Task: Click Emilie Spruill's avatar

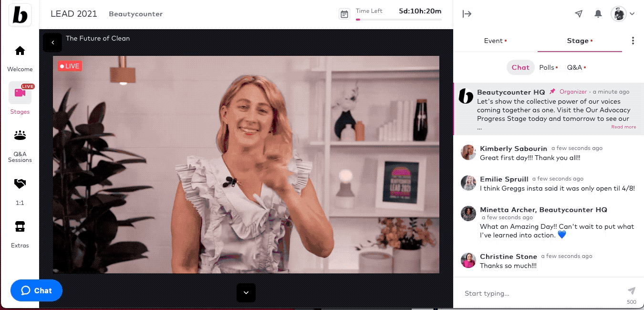Action: click(x=468, y=182)
